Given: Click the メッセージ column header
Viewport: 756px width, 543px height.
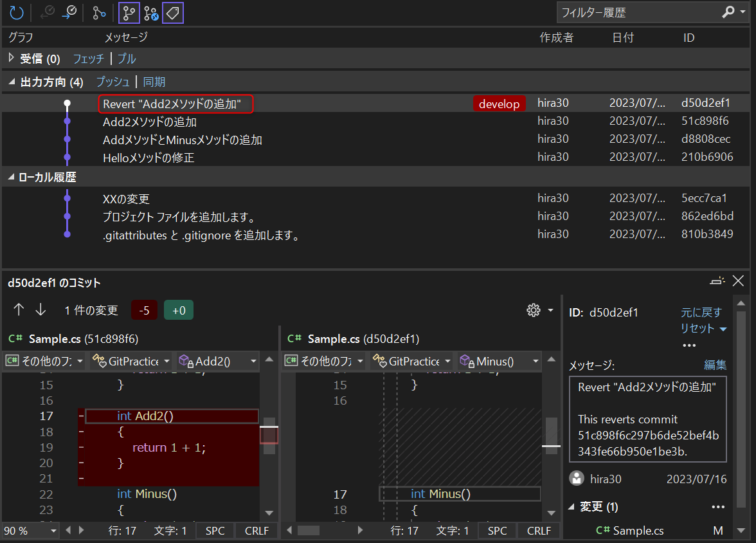Looking at the screenshot, I should coord(126,37).
